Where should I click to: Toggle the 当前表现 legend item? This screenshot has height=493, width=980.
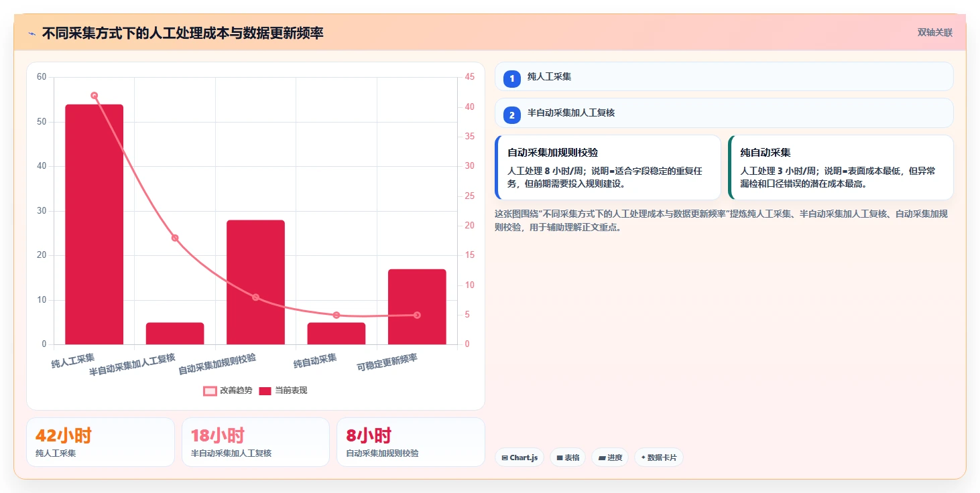click(x=283, y=391)
